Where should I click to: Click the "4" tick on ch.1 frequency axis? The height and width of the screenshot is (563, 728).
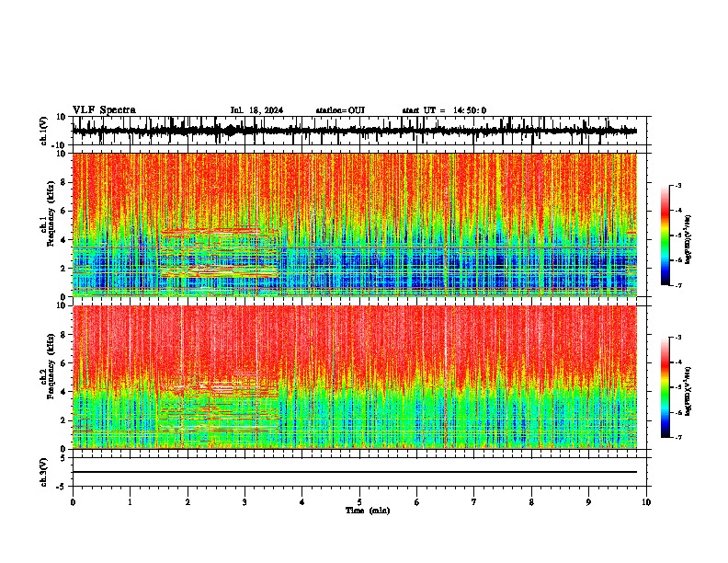[x=64, y=240]
